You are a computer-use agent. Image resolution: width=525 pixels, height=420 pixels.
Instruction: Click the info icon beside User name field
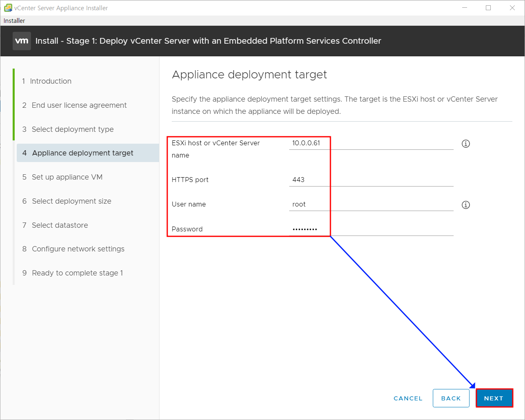[x=466, y=205]
